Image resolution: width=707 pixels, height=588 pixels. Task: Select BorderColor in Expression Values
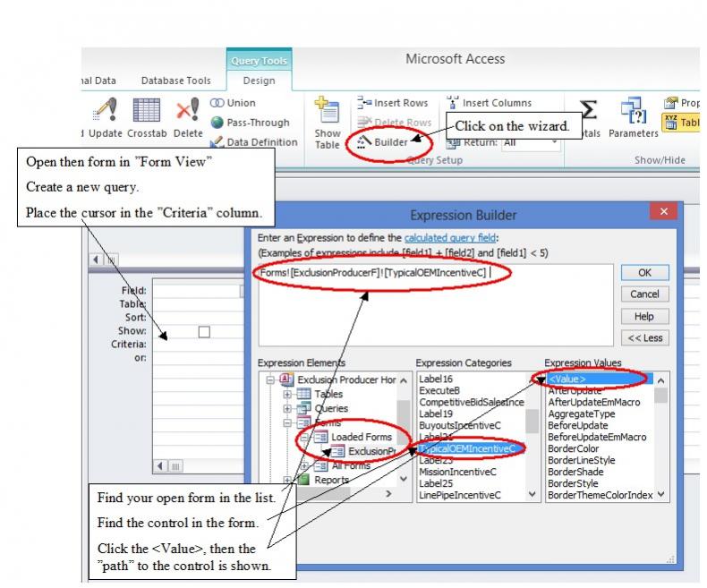click(x=573, y=448)
